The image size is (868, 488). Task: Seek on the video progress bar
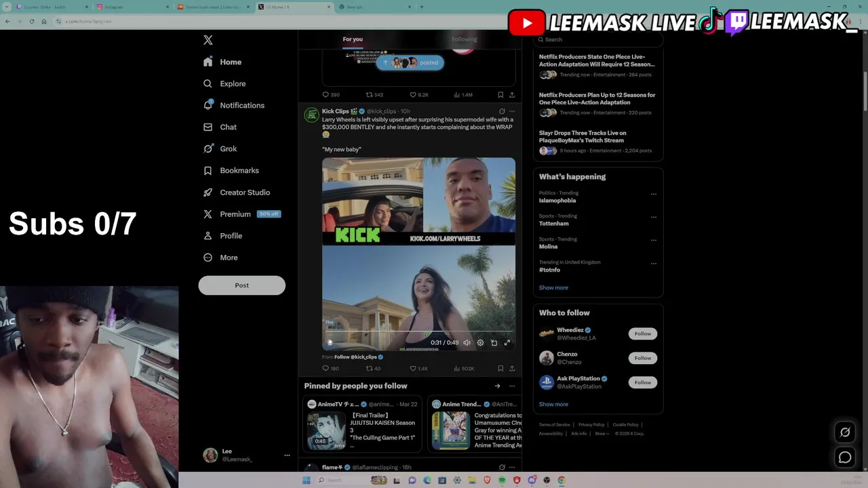point(418,333)
